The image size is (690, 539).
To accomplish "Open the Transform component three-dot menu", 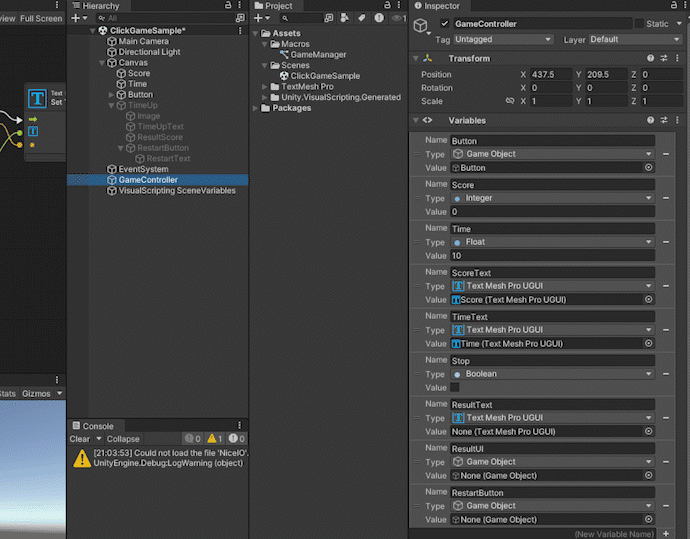I will pyautogui.click(x=677, y=58).
